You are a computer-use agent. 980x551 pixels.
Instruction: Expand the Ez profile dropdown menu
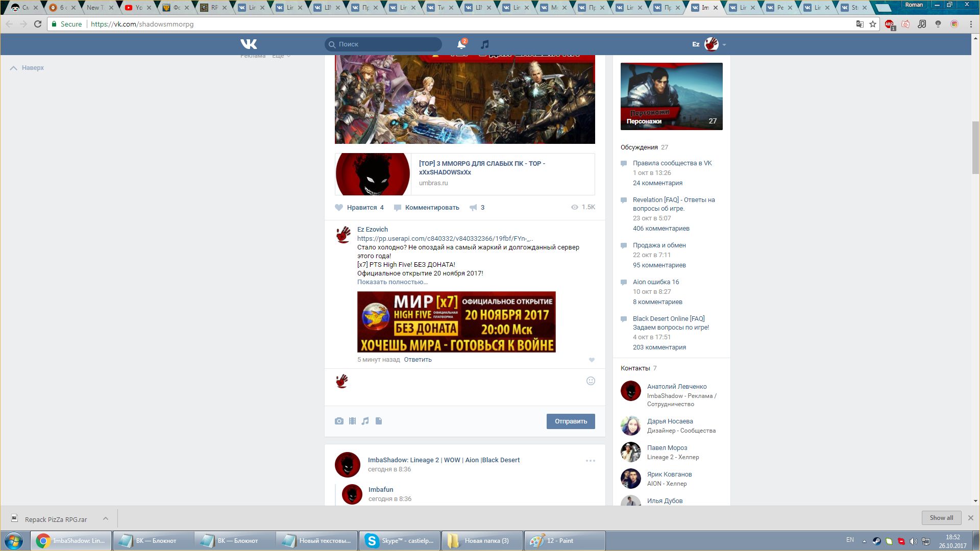pyautogui.click(x=724, y=45)
